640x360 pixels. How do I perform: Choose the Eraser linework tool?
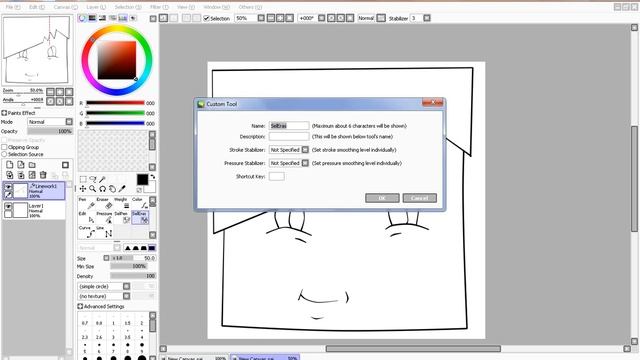(104, 203)
